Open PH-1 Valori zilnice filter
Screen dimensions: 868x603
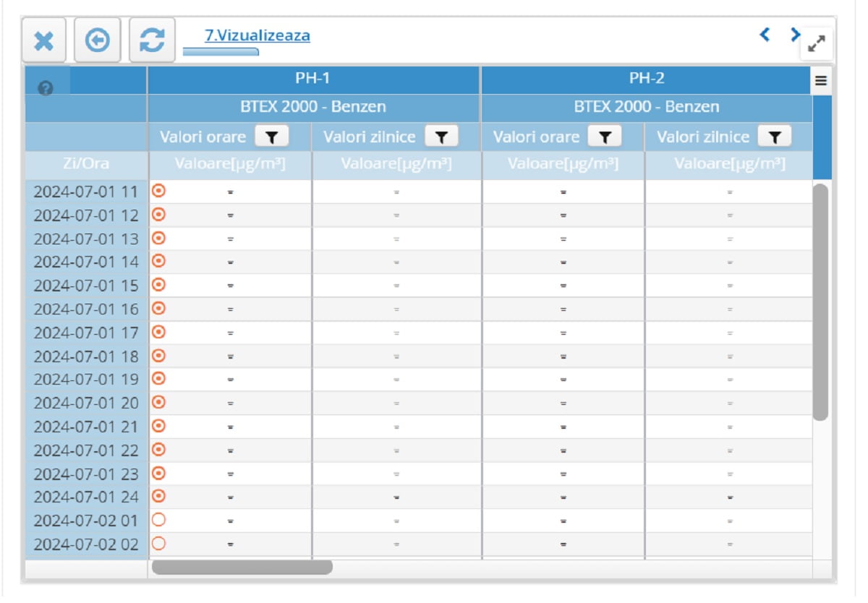[x=441, y=137]
